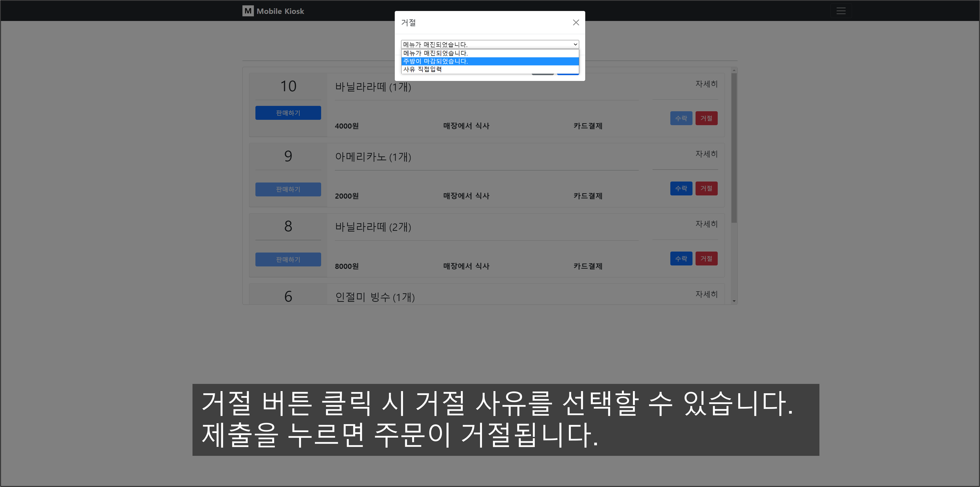Image resolution: width=980 pixels, height=487 pixels.
Task: Accept order 10 with 수락
Action: [x=681, y=118]
